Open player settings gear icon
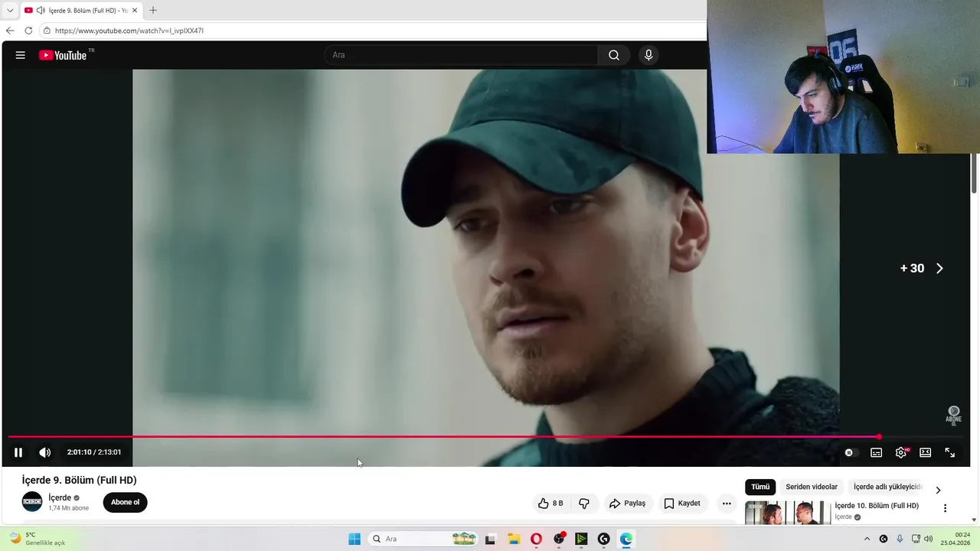Image resolution: width=980 pixels, height=551 pixels. pos(901,452)
